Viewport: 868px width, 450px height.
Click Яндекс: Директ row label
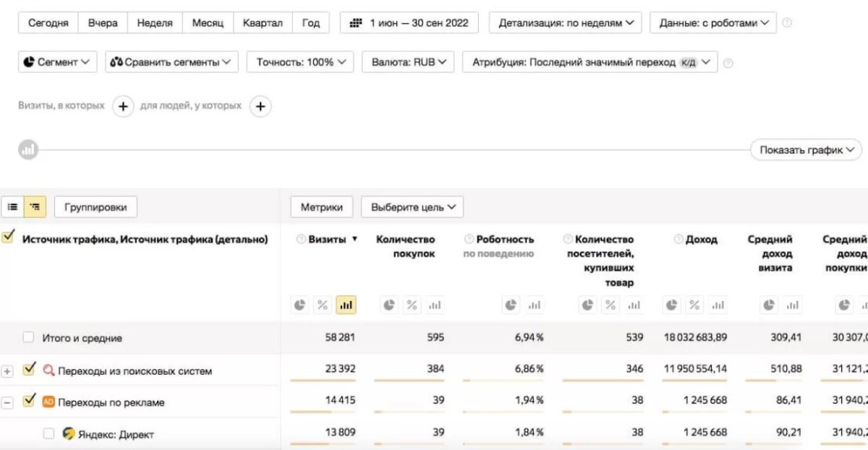pos(115,434)
